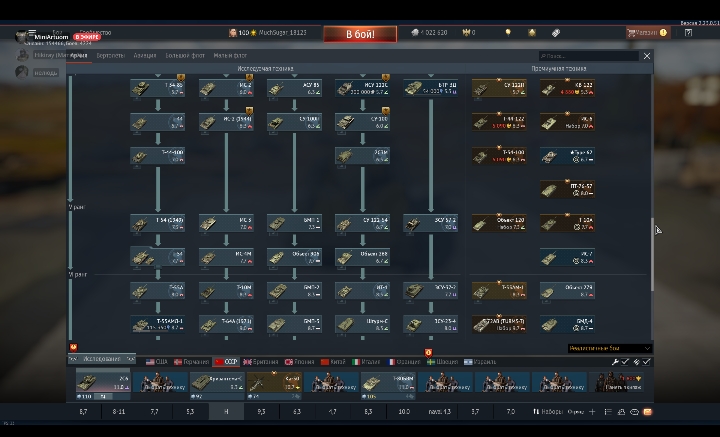Click the plus icon next to Наборы
The height and width of the screenshot is (437, 720).
(592, 412)
